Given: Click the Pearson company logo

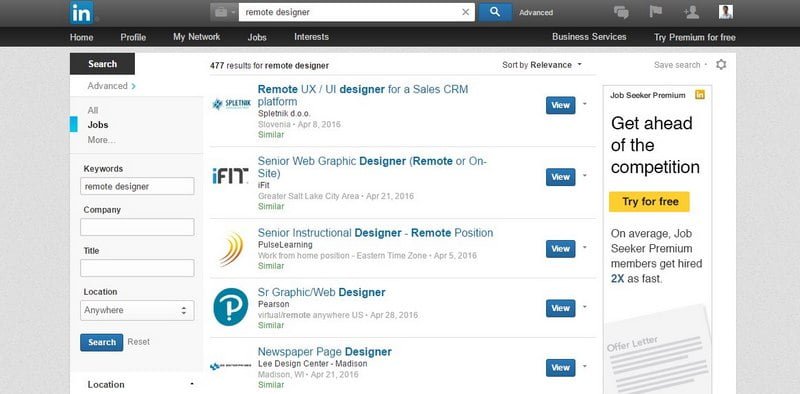Looking at the screenshot, I should pos(231,307).
